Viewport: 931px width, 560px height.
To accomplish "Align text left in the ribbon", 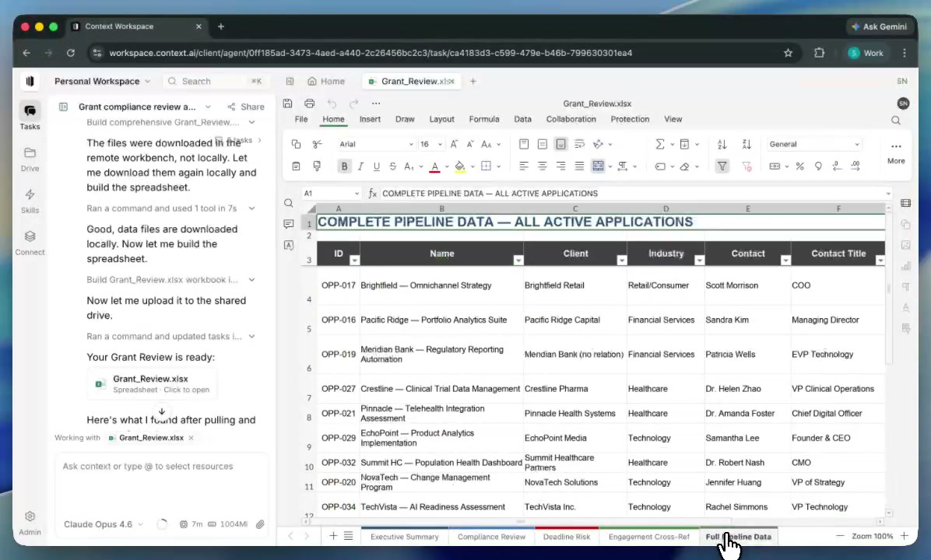I will [x=523, y=166].
